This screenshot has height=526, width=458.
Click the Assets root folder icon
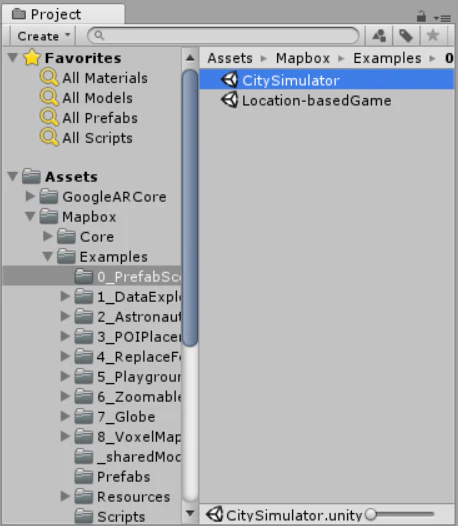31,176
